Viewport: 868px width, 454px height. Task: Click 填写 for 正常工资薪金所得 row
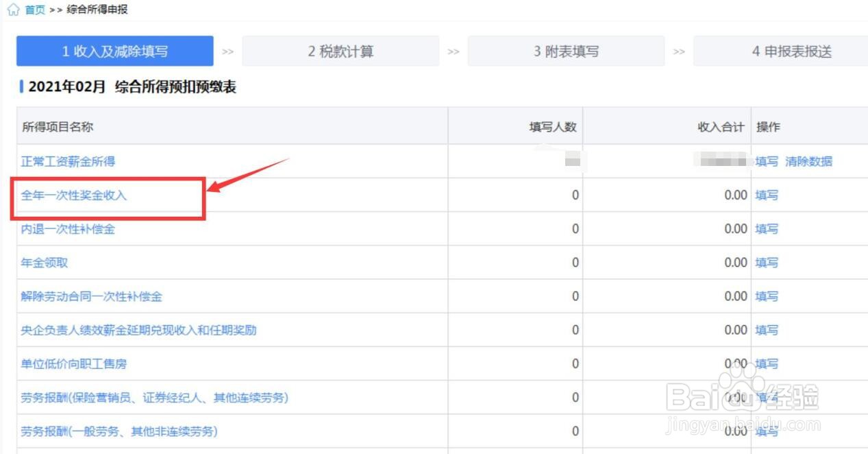[x=767, y=162]
